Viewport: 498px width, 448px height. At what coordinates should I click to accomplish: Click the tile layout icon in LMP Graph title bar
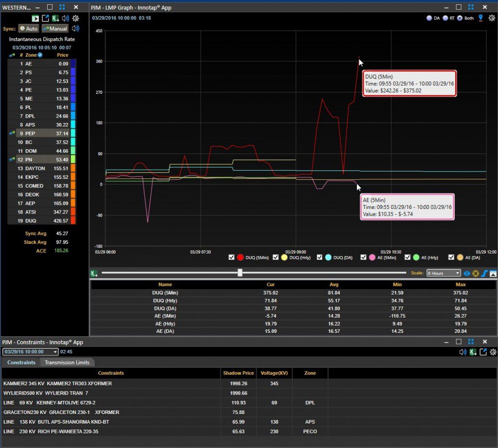tap(471, 7)
